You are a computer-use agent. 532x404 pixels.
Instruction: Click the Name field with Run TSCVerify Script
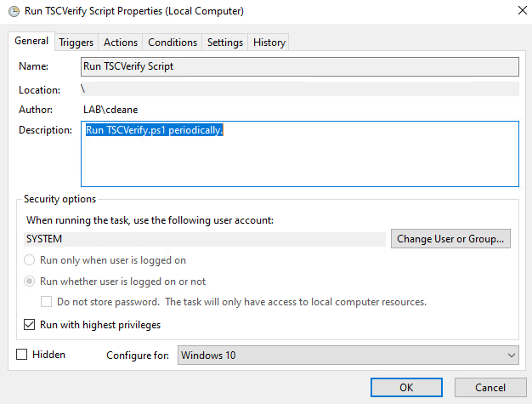point(300,66)
